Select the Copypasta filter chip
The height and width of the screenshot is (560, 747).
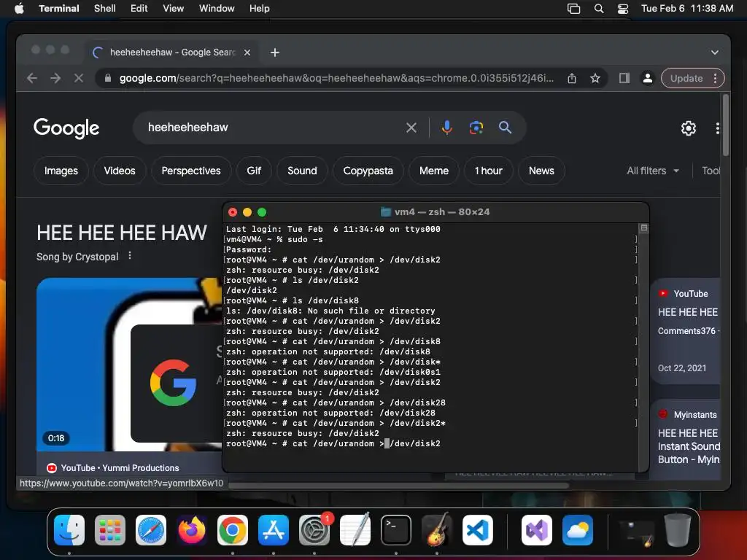368,171
